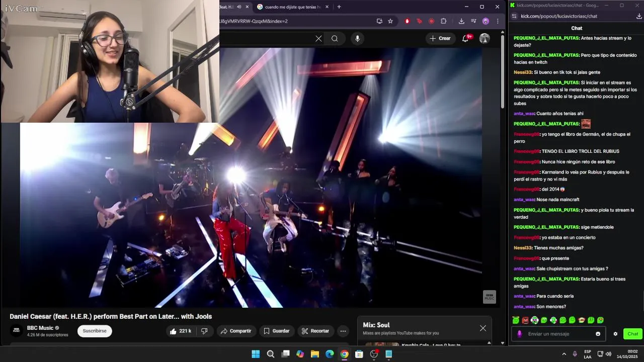This screenshot has height=362, width=644.
Task: Open the YouTube account avatar menu
Action: pos(485,38)
